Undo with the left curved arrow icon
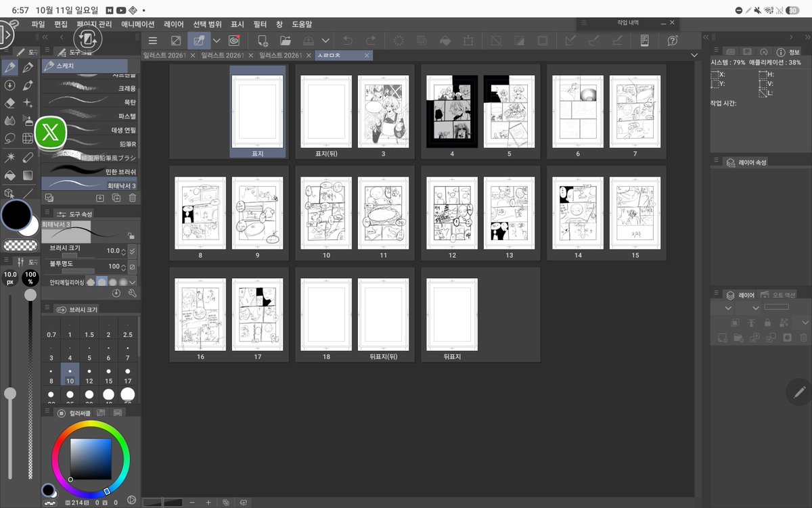The image size is (812, 508). coord(348,41)
